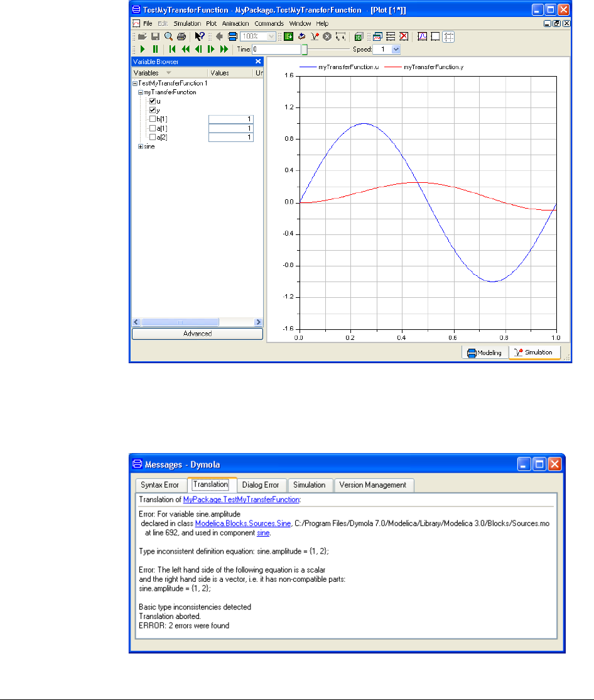Check the a[1] variable checkbox
Viewport: 594px width, 700px height.
pos(153,128)
